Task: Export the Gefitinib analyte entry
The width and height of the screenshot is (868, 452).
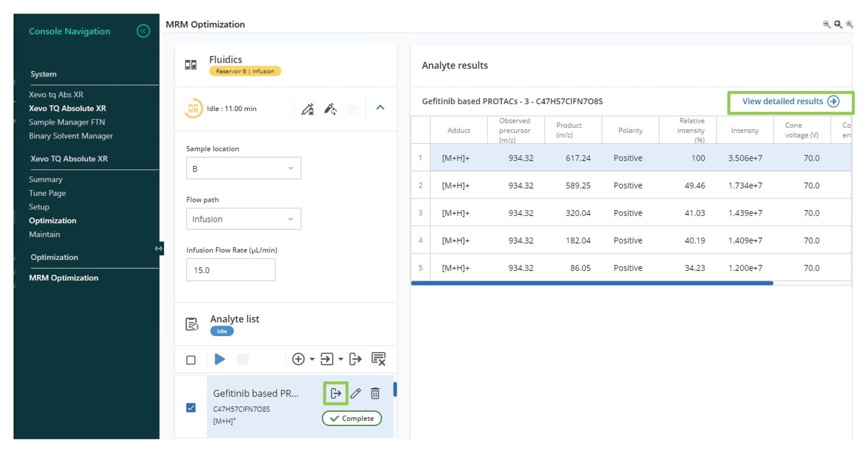Action: pos(335,393)
